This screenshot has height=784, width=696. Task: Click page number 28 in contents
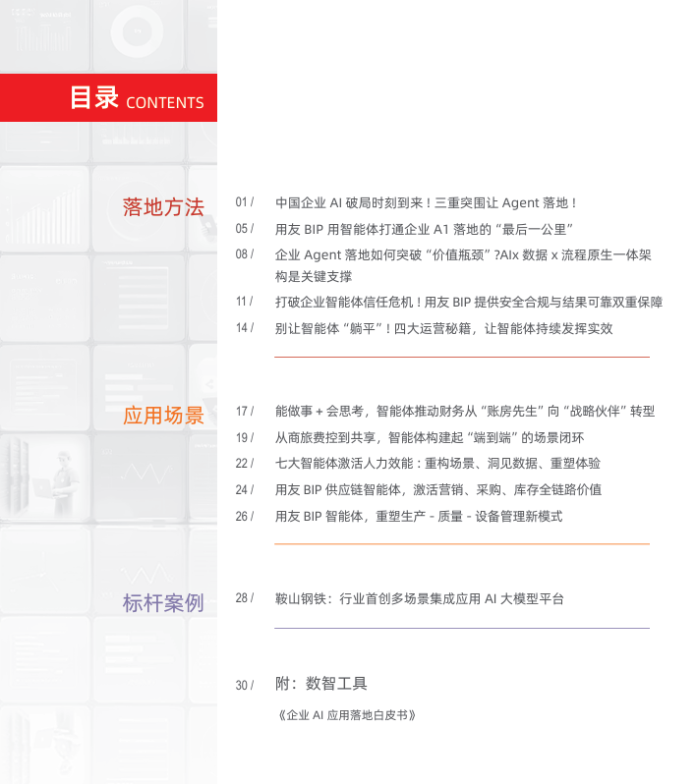pos(244,597)
